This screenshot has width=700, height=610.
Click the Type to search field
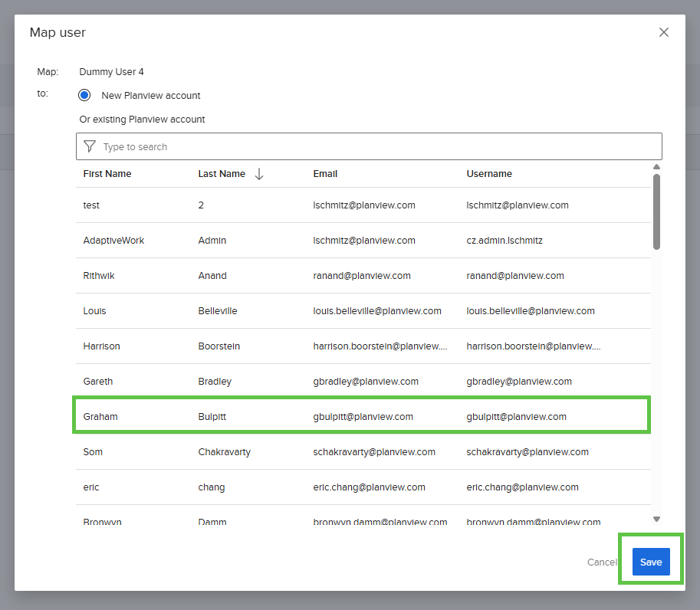pyautogui.click(x=376, y=146)
